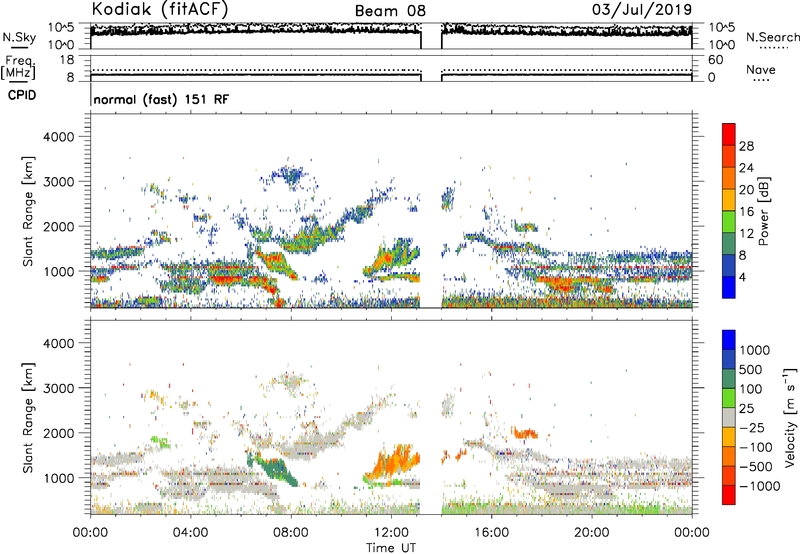Click the 'N.Sky' legend label
Image resolution: width=800 pixels, height=554 pixels.
pyautogui.click(x=19, y=37)
